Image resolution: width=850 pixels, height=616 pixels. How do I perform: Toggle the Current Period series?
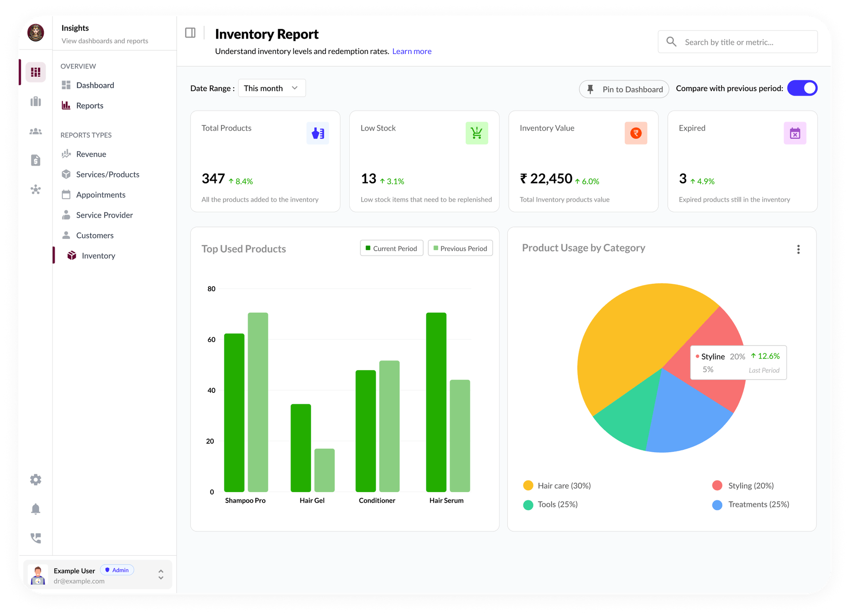click(x=391, y=248)
